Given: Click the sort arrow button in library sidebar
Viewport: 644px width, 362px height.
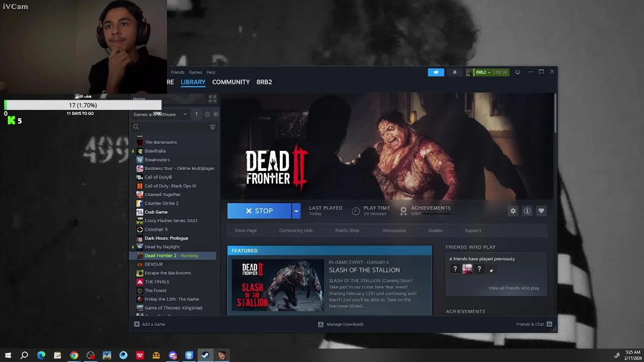Looking at the screenshot, I should [x=197, y=114].
